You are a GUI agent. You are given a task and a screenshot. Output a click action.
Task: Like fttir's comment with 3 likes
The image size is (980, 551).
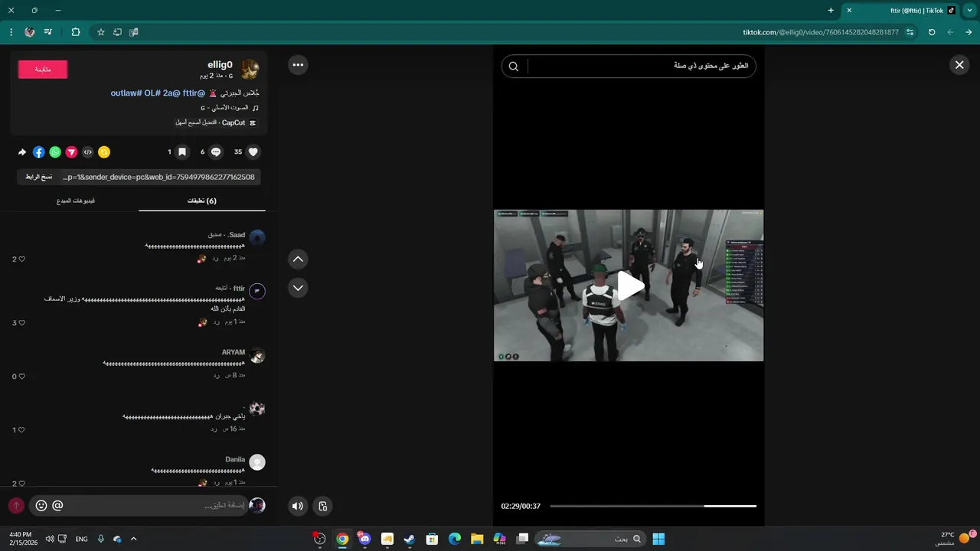[21, 323]
